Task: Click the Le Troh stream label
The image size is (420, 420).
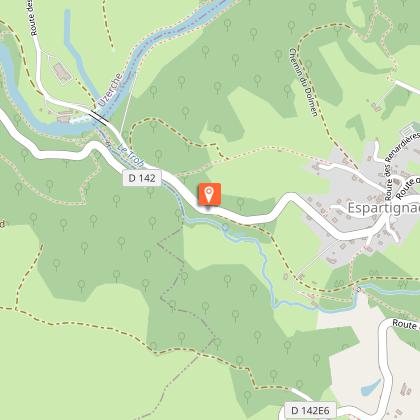Action: [x=130, y=156]
